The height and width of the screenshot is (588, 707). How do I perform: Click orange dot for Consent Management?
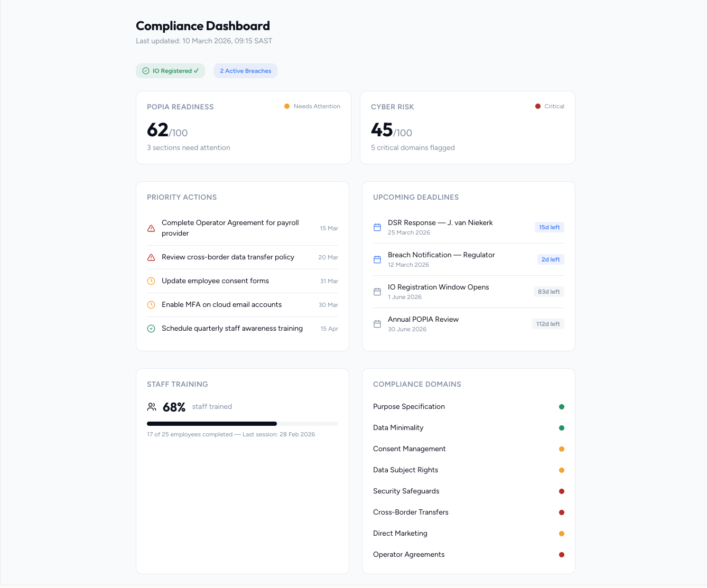click(x=562, y=449)
